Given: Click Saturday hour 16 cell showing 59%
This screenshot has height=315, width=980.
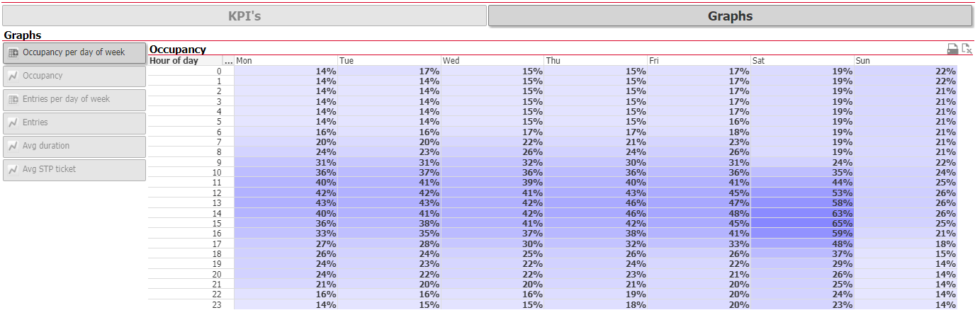Looking at the screenshot, I should point(803,233).
